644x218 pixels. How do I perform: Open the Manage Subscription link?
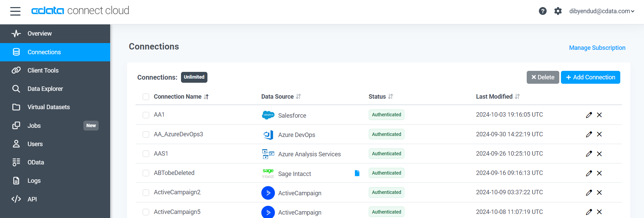click(x=597, y=48)
